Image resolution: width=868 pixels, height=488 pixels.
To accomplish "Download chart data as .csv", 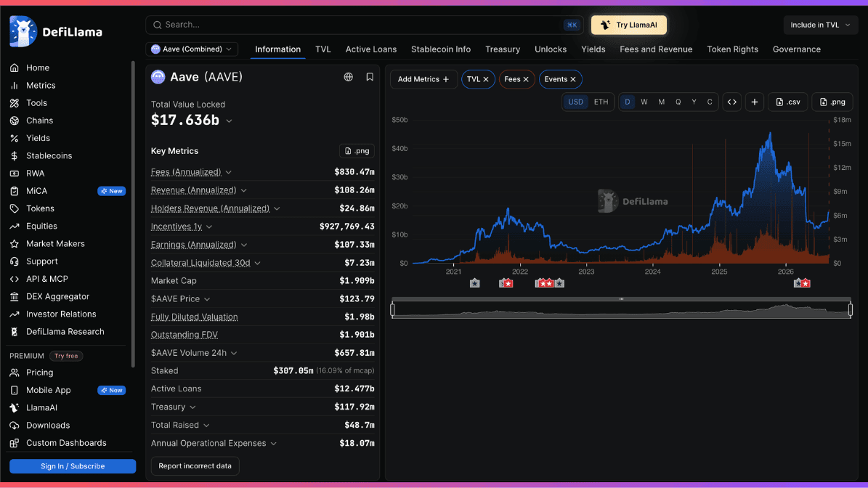I will [787, 102].
